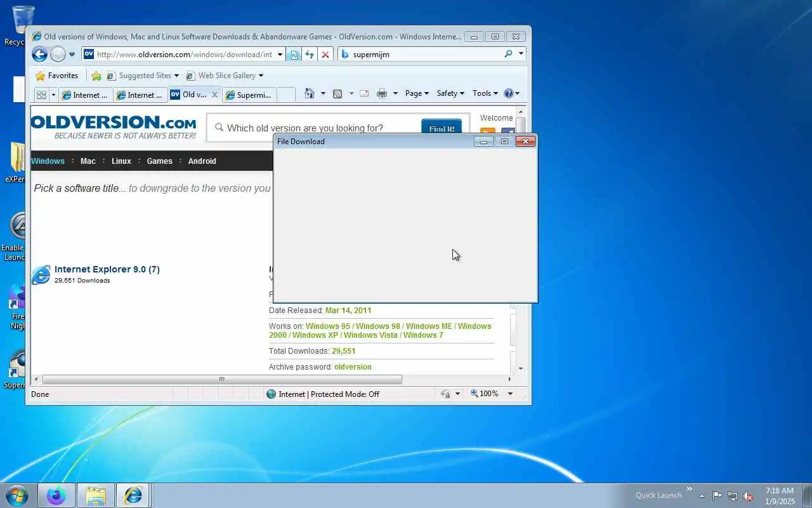Screen dimensions: 812x508
Task: Open the tab list dropdown beside Quick Tabs
Action: 53,95
